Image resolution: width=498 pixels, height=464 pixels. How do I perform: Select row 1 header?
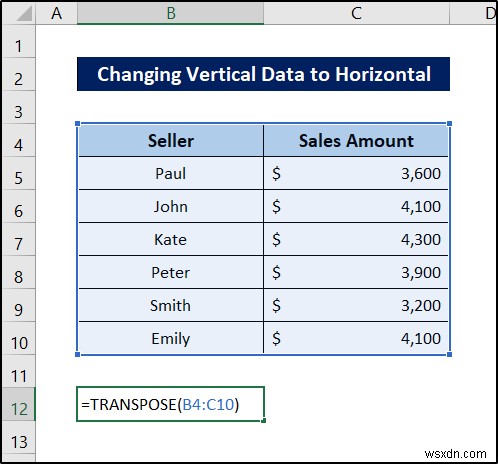coord(19,41)
